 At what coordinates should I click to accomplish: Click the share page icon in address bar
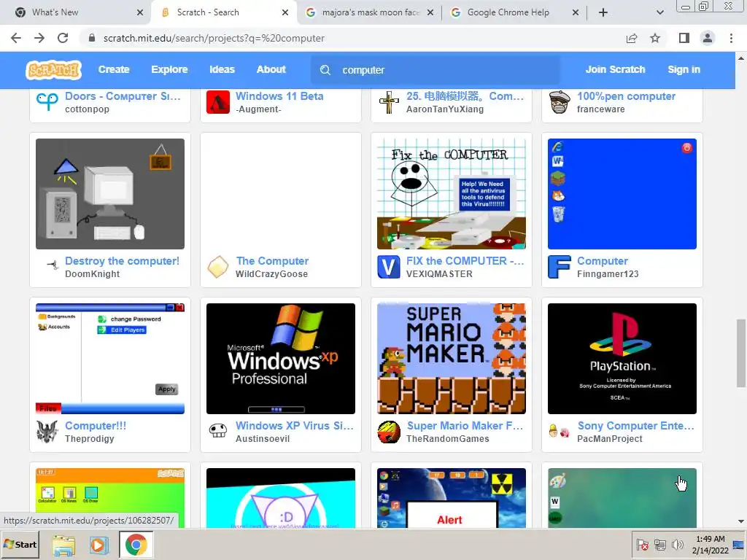632,38
